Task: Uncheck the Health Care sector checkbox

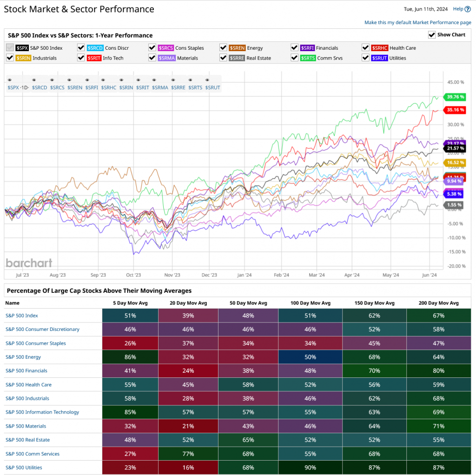Action: pos(365,48)
